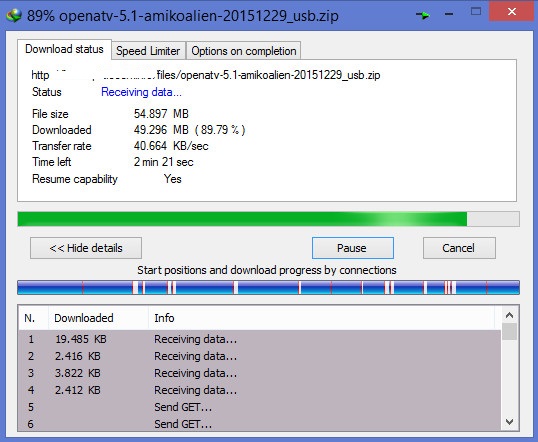
Task: Click the scroll up arrow of connections list
Action: tap(510, 315)
